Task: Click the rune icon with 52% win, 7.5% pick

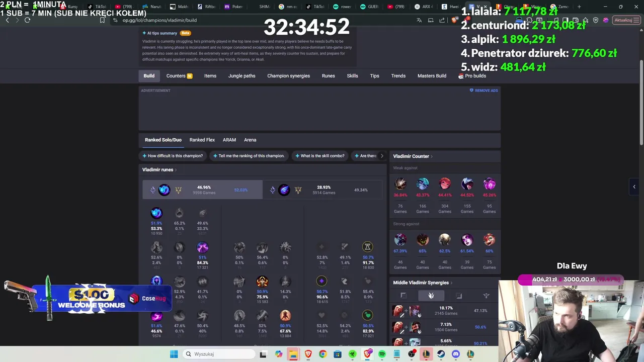Action: [x=262, y=315]
